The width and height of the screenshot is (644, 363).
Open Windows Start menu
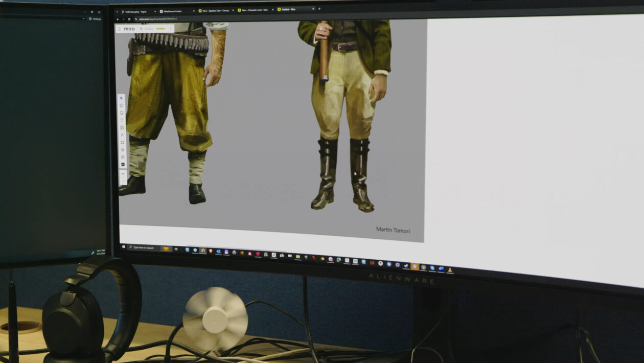[123, 247]
